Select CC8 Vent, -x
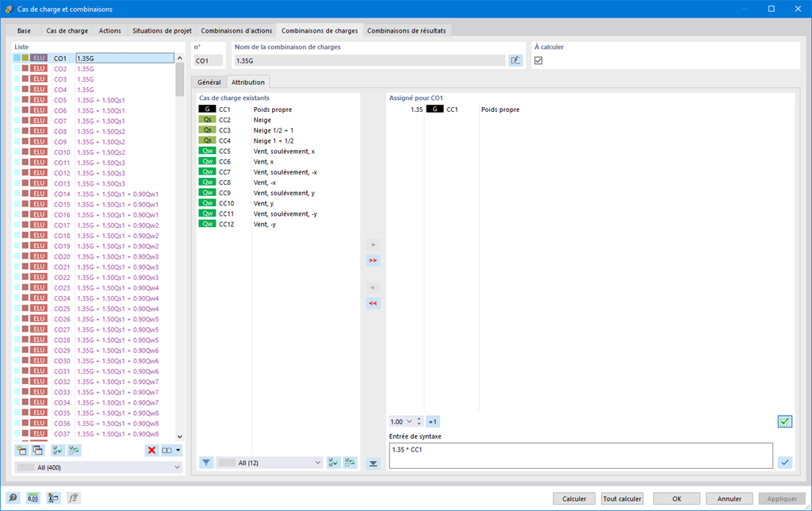Viewport: 812px width, 511px height. tap(278, 182)
